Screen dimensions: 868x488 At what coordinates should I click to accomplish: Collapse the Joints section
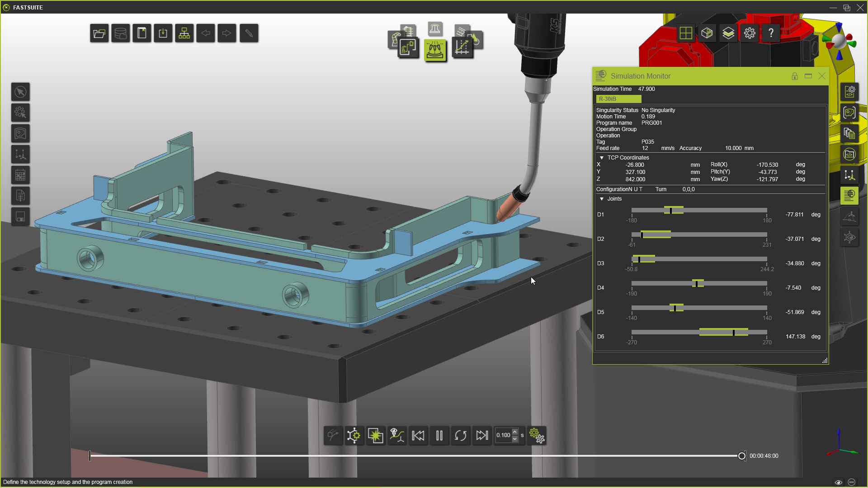[602, 199]
